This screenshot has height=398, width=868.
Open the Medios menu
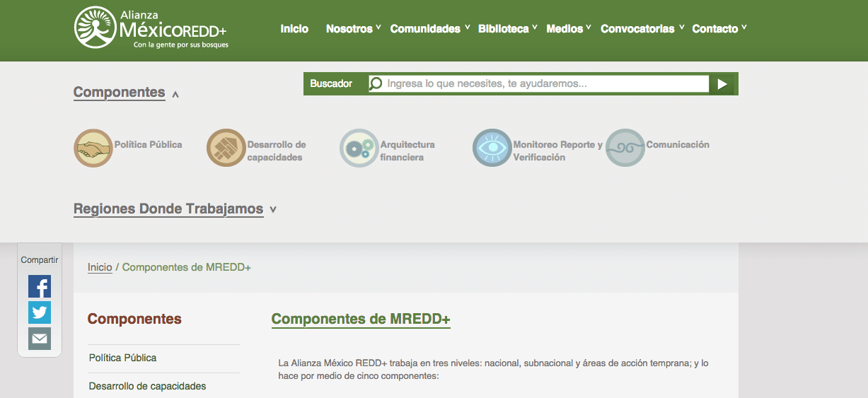point(565,29)
